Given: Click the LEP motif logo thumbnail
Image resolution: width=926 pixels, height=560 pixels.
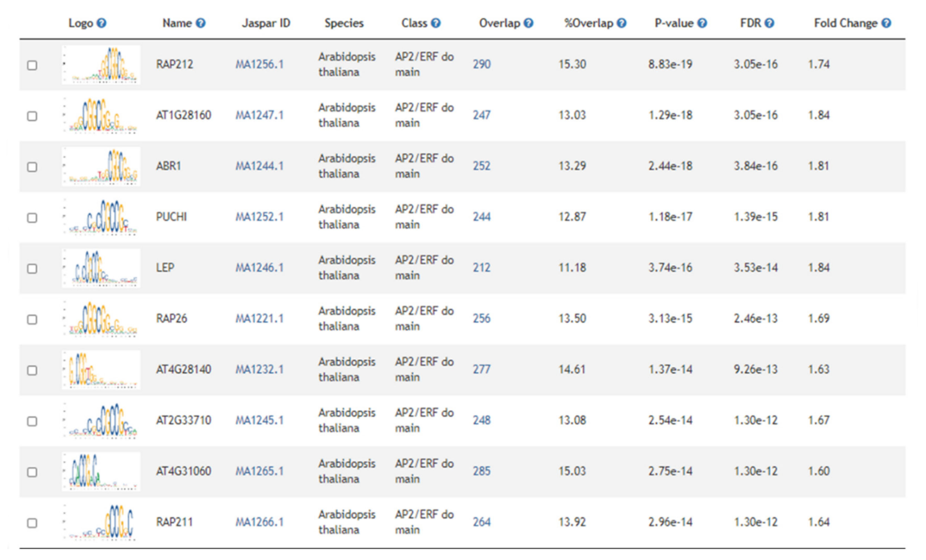Looking at the screenshot, I should (x=101, y=268).
